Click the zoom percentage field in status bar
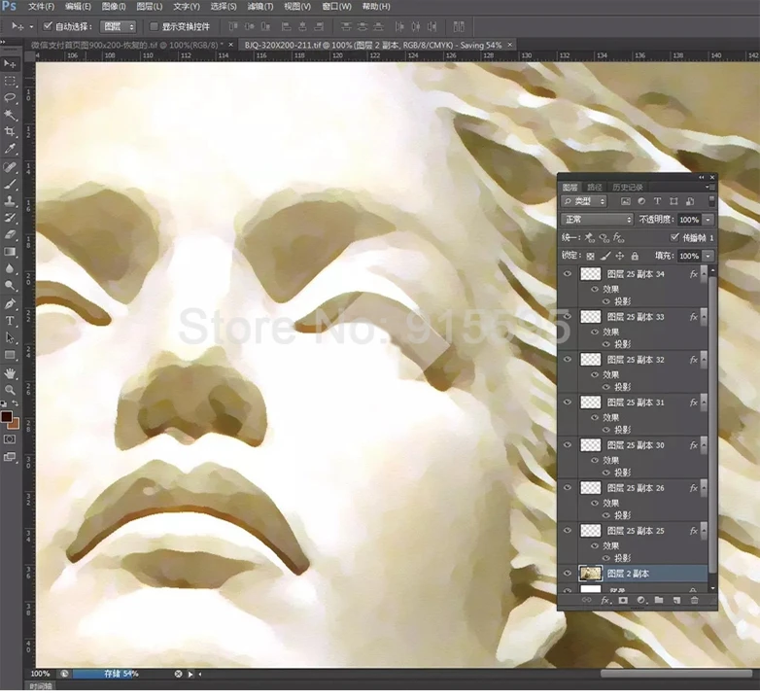The height and width of the screenshot is (700, 760). click(40, 673)
